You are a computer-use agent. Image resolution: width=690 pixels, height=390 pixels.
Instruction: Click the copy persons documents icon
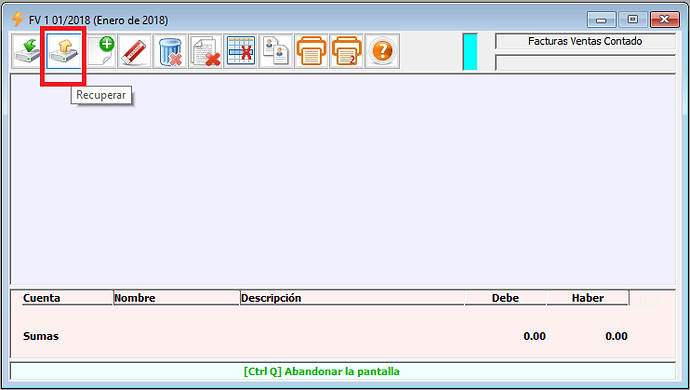coord(276,51)
